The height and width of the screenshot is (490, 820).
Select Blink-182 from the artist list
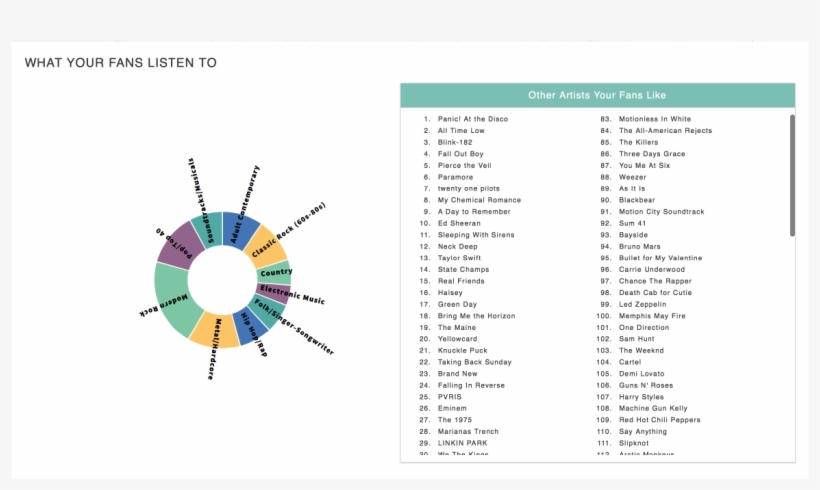pyautogui.click(x=455, y=142)
